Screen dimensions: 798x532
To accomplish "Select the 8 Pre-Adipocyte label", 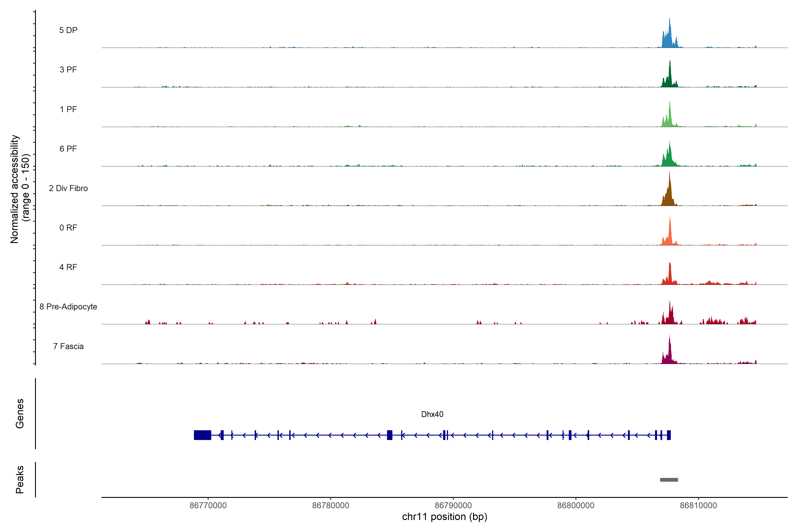I will pos(68,307).
